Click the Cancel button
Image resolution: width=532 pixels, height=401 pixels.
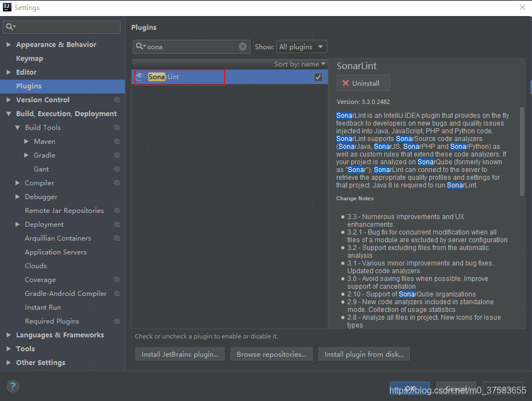456,388
